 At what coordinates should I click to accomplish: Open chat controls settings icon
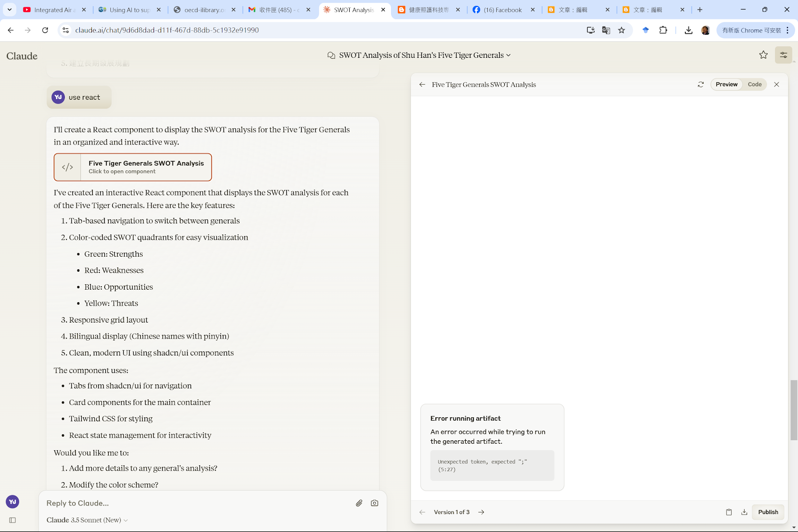(784, 55)
